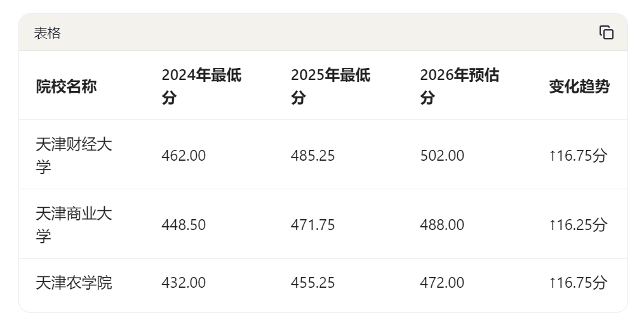
Task: Click the 天津农学院 cell
Action: tap(74, 283)
